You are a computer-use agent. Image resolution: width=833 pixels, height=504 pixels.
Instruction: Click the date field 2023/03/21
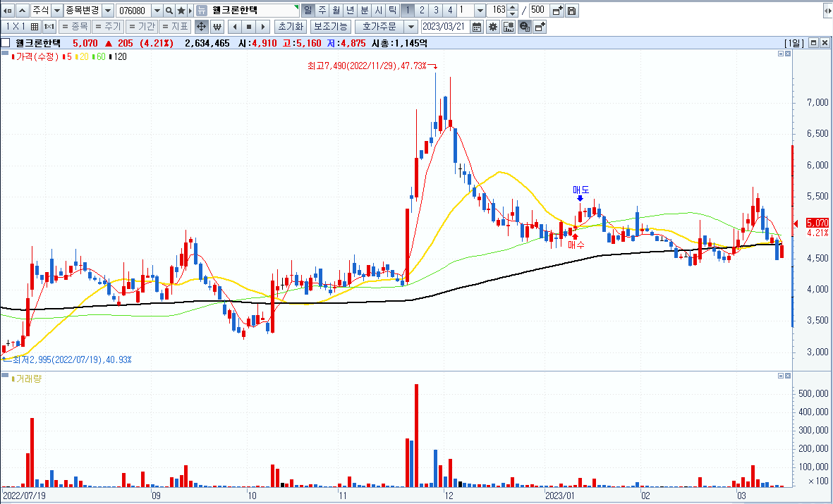click(x=445, y=27)
